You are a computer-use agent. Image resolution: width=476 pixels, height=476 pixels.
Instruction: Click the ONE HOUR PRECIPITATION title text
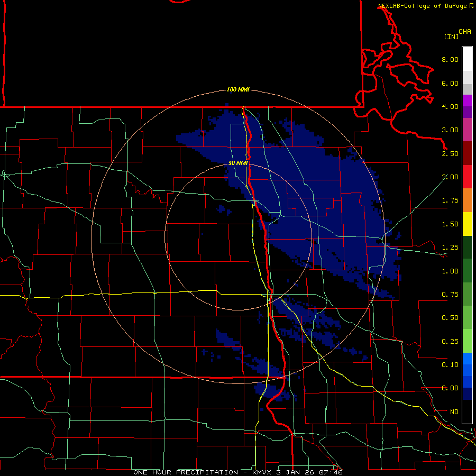pyautogui.click(x=186, y=472)
